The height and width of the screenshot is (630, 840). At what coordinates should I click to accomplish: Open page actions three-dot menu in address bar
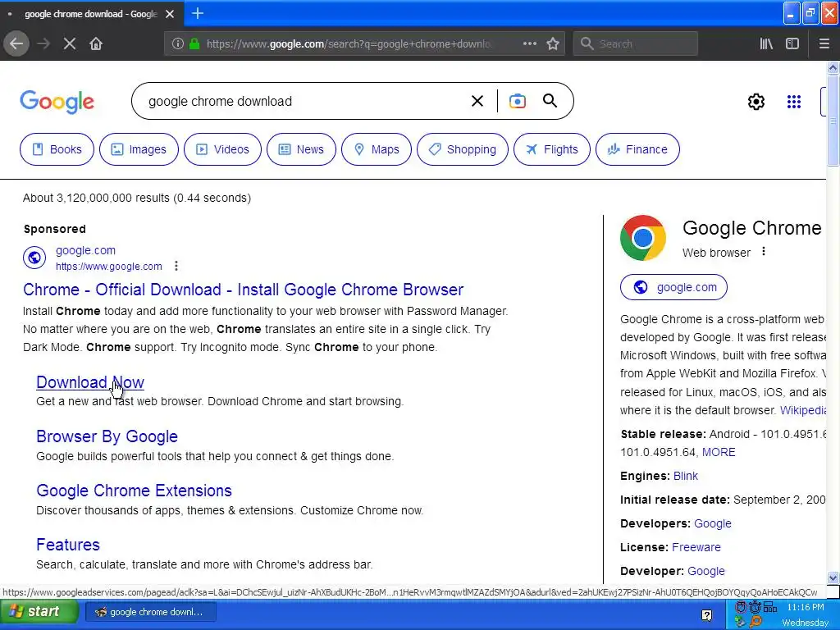coord(529,43)
